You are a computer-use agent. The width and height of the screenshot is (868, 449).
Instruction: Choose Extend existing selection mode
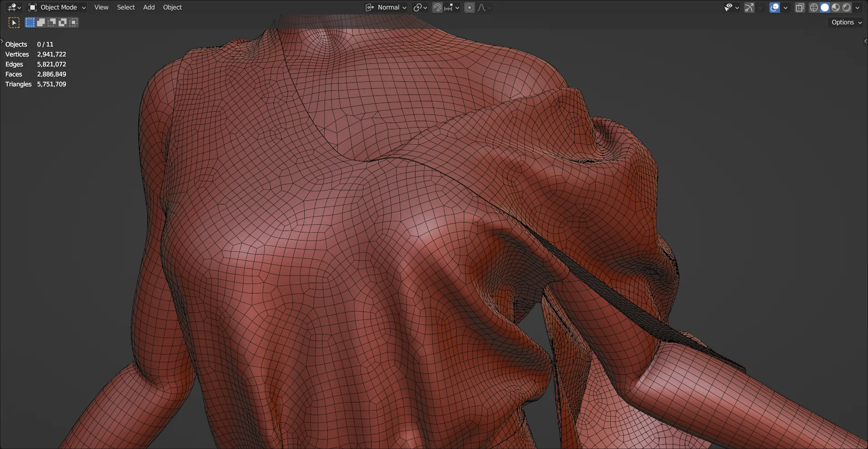[x=41, y=23]
